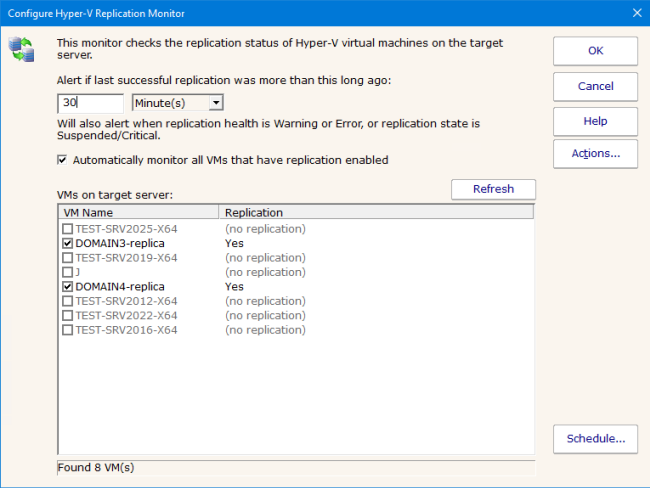650x488 pixels.
Task: Select the TEST-SRV2022-X64 list entry
Action: 126,316
